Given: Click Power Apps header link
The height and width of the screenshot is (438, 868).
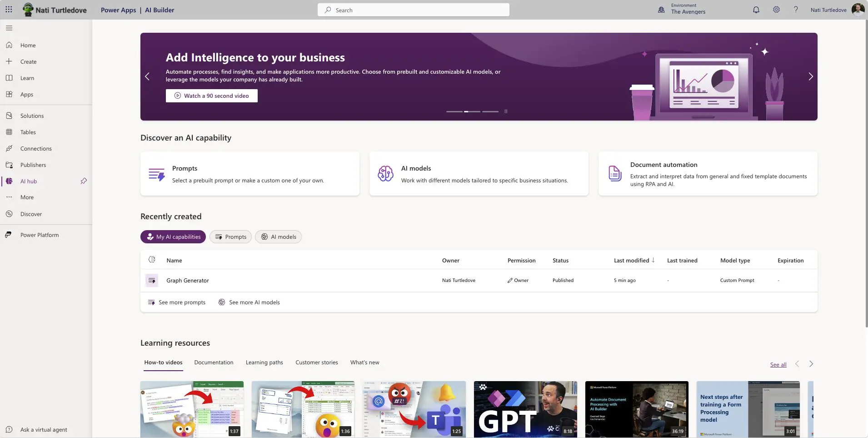Looking at the screenshot, I should point(118,10).
